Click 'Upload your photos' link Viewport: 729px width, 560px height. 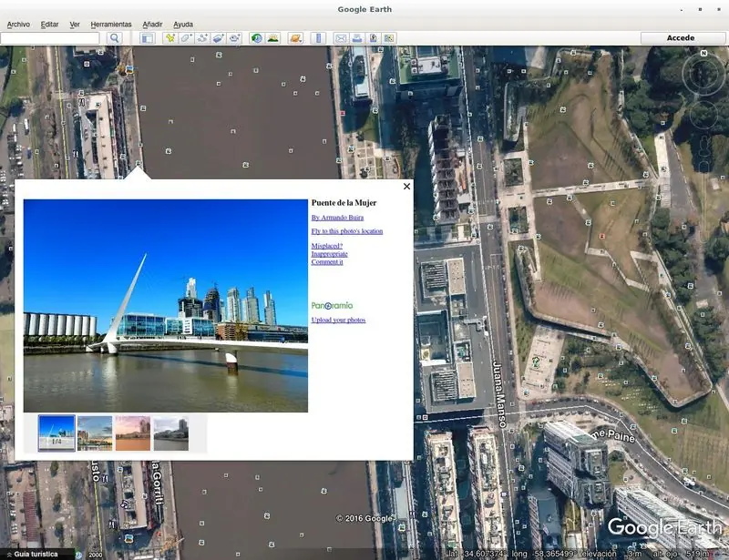tap(338, 320)
